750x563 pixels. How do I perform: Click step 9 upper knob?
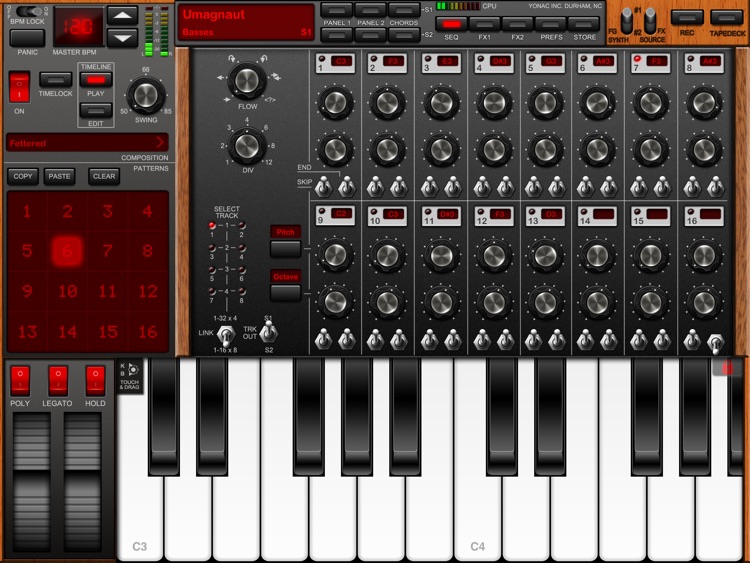(335, 255)
